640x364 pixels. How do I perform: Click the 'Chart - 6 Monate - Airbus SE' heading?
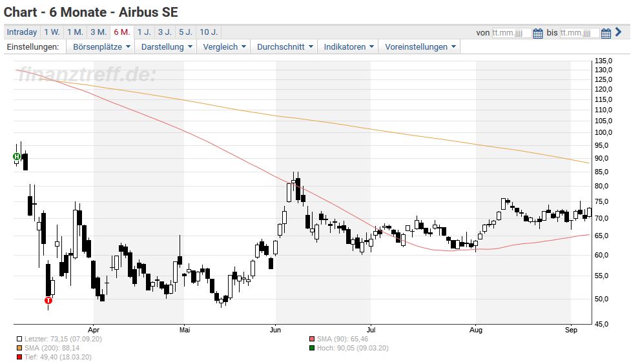90,12
